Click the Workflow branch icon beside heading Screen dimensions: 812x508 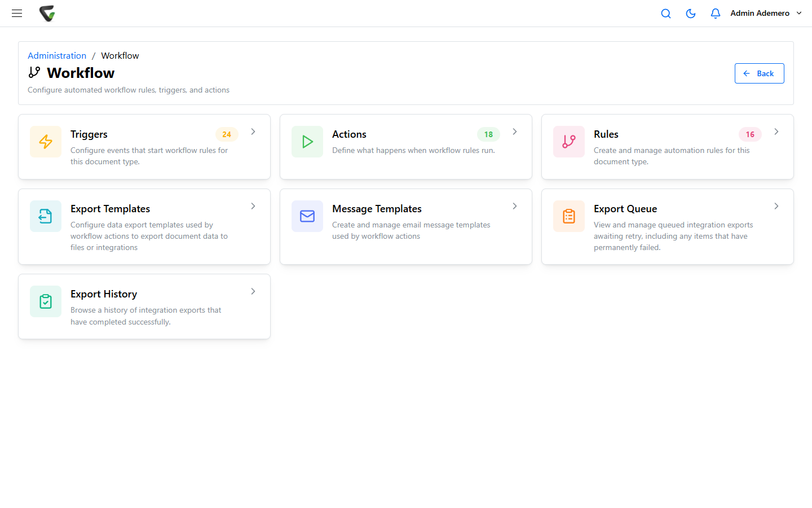coord(34,72)
